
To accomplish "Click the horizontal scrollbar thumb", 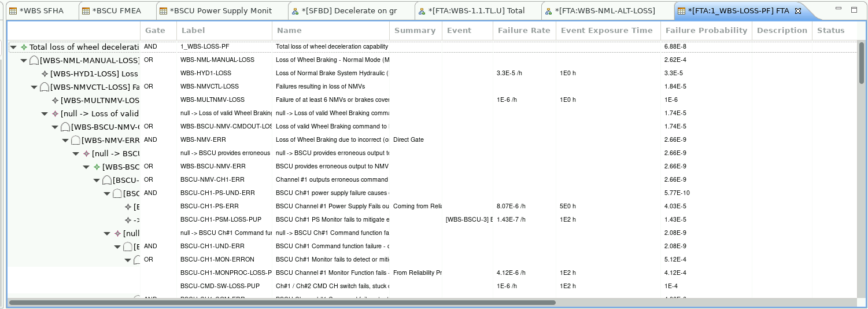I will click(282, 303).
